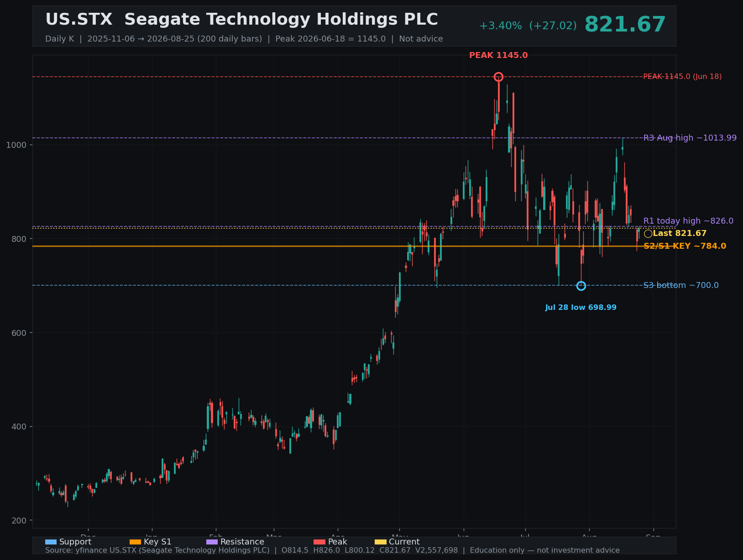This screenshot has height=560, width=743.
Task: Click the 'Daily K' subtitle line
Action: point(244,39)
